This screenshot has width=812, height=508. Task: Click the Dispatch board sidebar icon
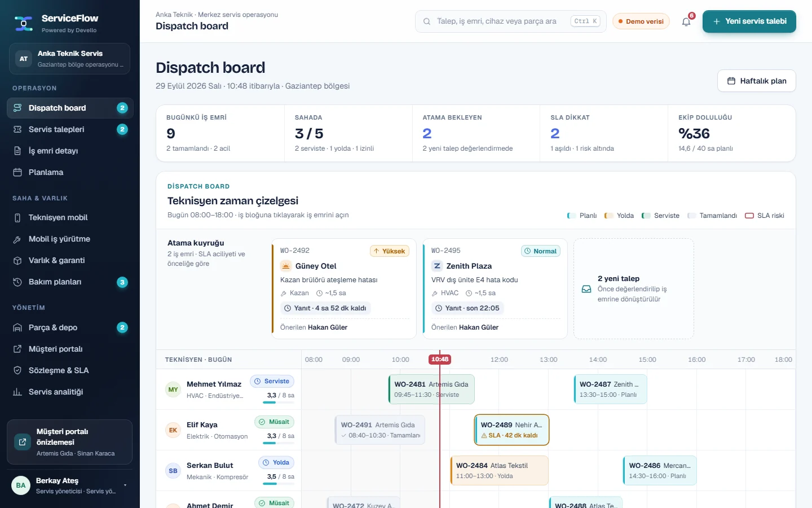coord(17,108)
